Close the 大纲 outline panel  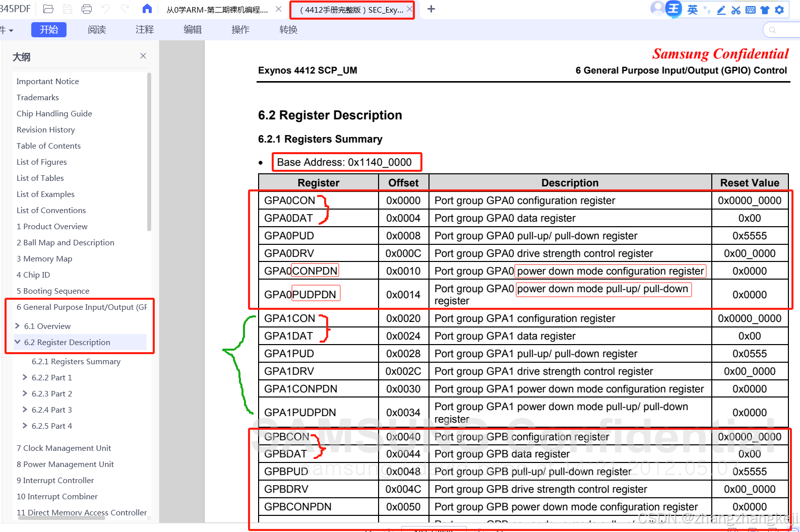click(143, 56)
